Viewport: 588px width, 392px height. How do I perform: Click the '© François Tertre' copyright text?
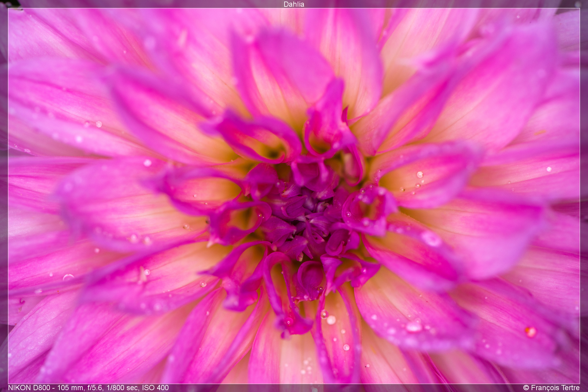(551, 388)
